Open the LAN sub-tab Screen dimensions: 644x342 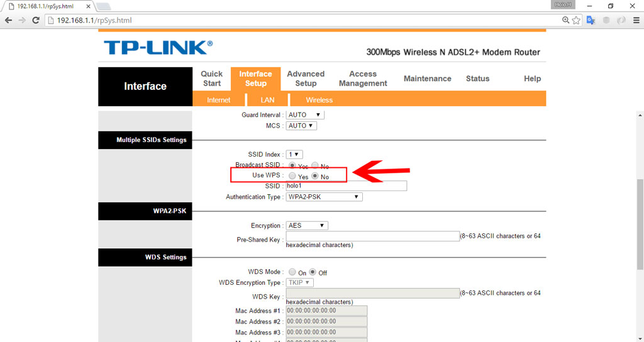tap(267, 100)
